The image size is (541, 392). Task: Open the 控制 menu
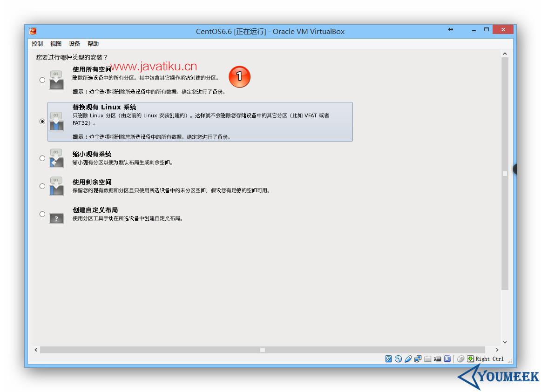coord(37,44)
